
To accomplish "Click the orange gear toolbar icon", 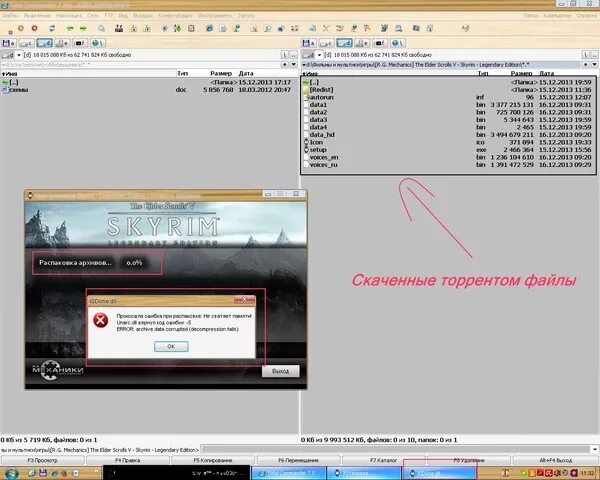I will click(x=21, y=28).
